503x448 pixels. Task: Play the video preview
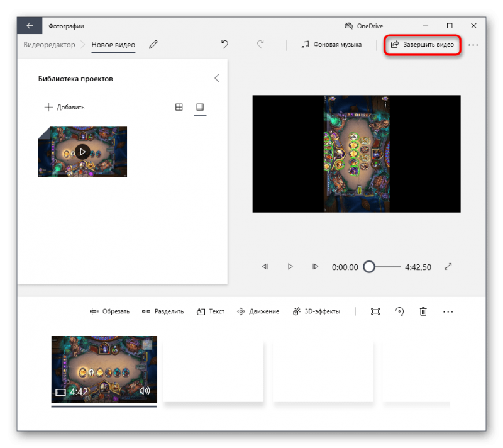click(x=290, y=266)
